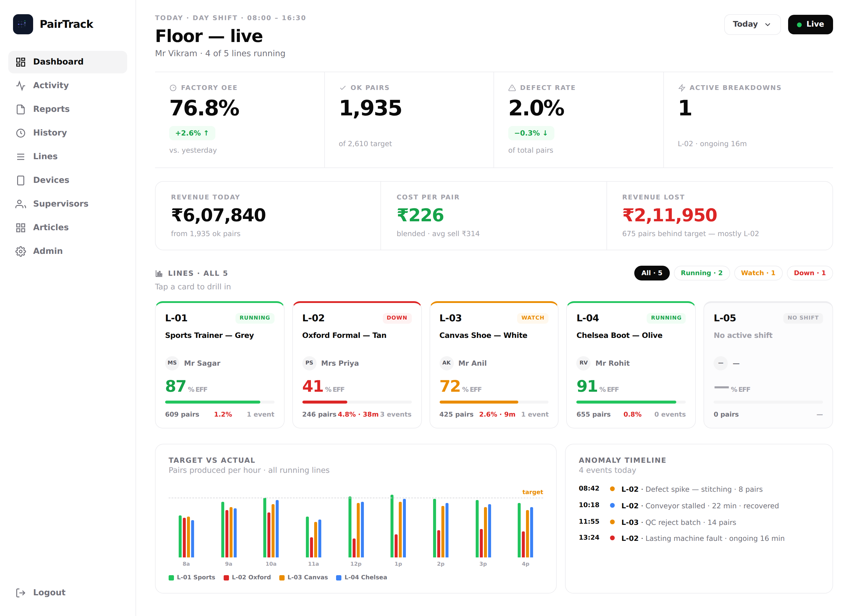Click the Dashboard grid icon in sidebar

coord(21,62)
